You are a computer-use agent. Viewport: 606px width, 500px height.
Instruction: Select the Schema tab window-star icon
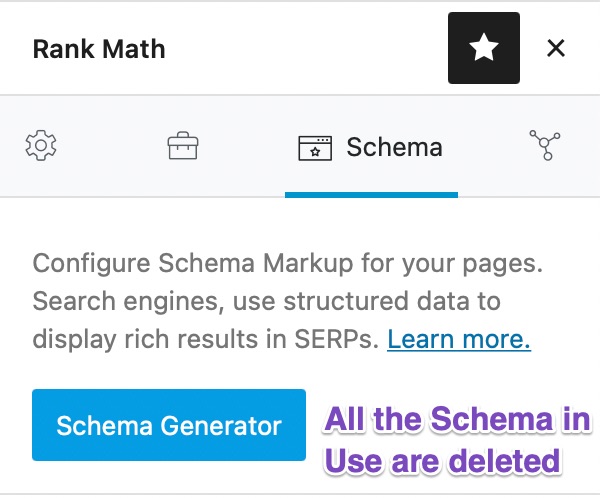[x=315, y=148]
